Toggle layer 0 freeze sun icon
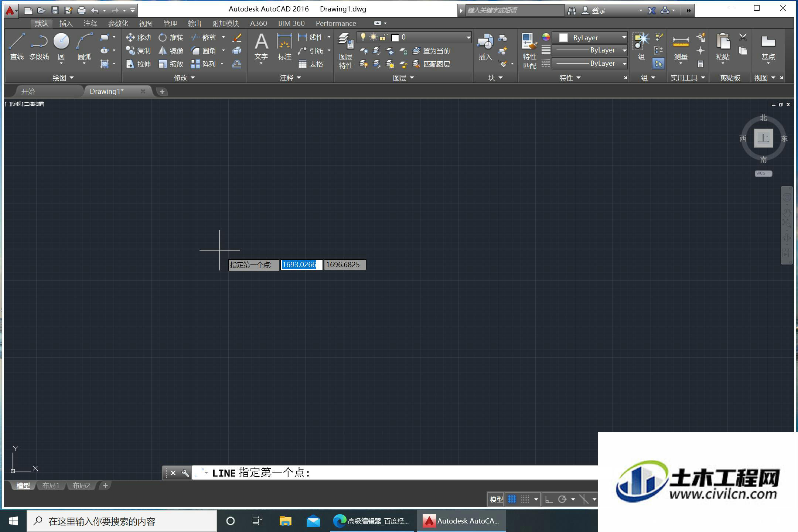The image size is (798, 532). 374,37
